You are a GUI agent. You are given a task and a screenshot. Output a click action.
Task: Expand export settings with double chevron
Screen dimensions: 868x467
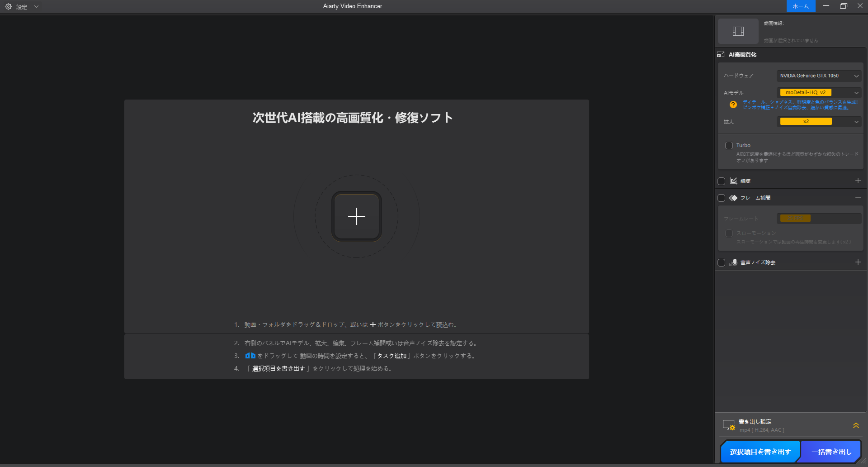point(856,425)
